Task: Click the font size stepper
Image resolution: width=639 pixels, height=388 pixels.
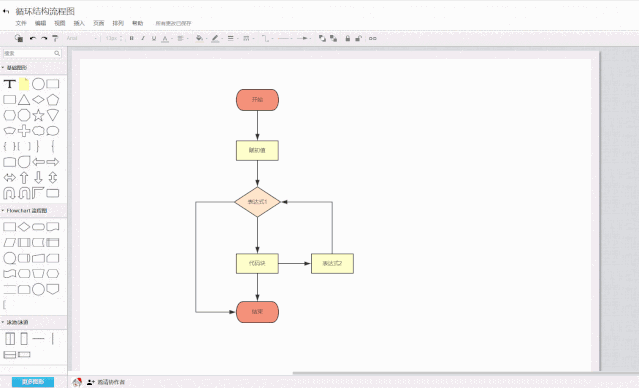Action: (121, 38)
